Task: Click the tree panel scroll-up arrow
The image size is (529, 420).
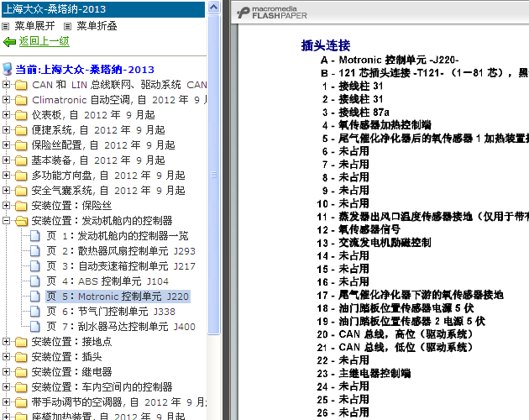Action: 213,7
